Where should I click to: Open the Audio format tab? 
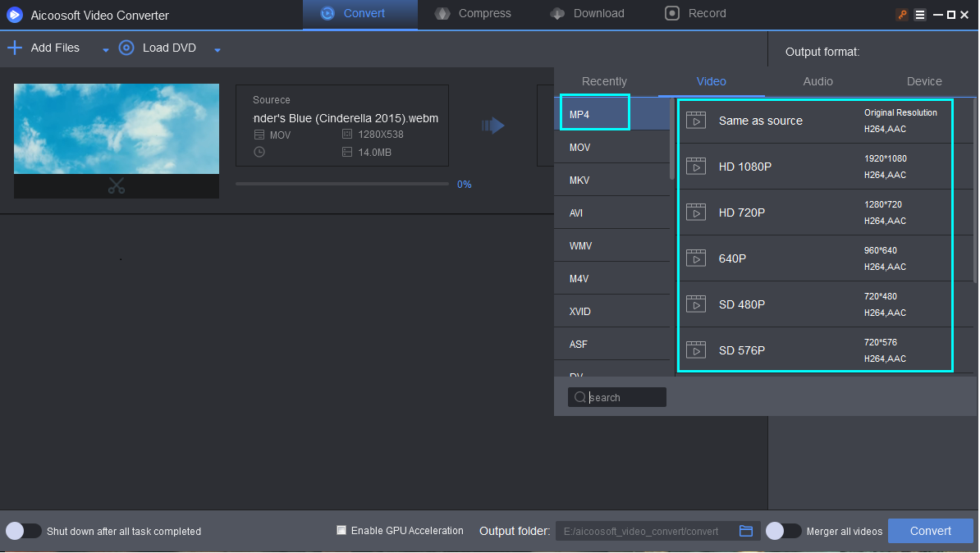pos(817,81)
